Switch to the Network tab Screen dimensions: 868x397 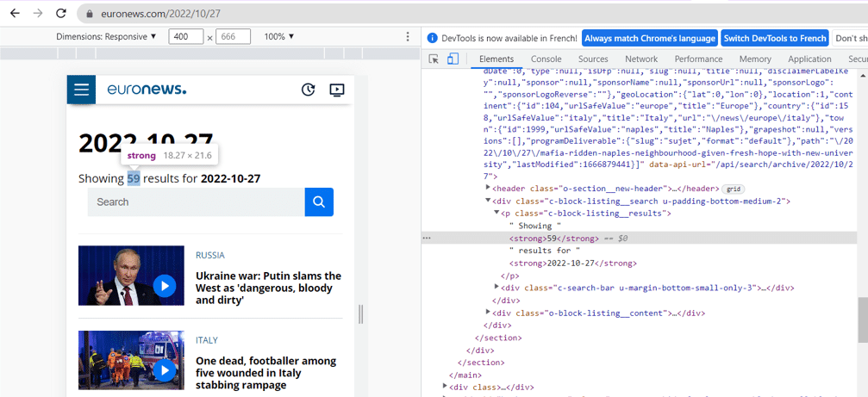pyautogui.click(x=640, y=59)
